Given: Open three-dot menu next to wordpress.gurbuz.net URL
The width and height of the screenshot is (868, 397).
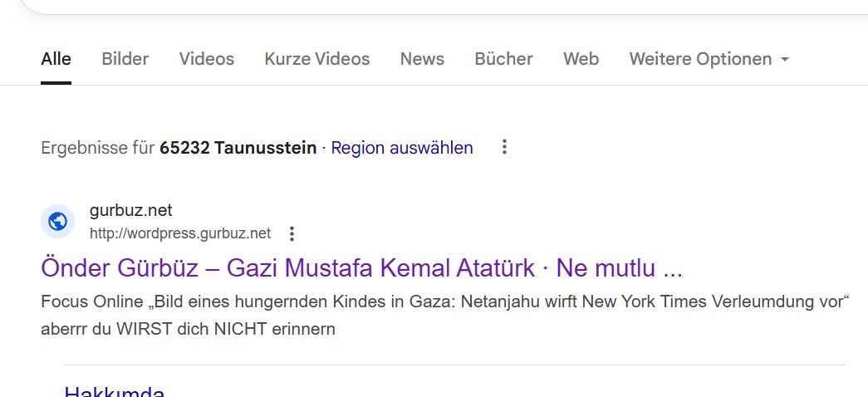Looking at the screenshot, I should pos(292,233).
